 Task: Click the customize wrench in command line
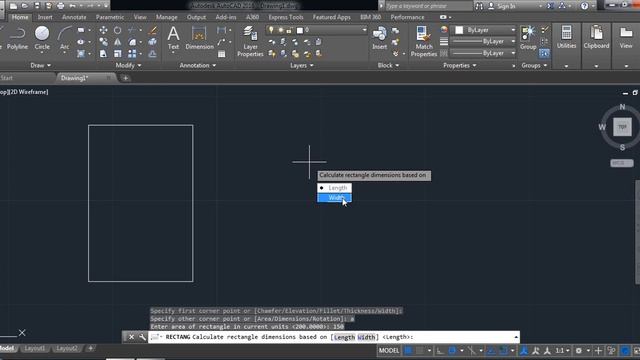(x=142, y=337)
